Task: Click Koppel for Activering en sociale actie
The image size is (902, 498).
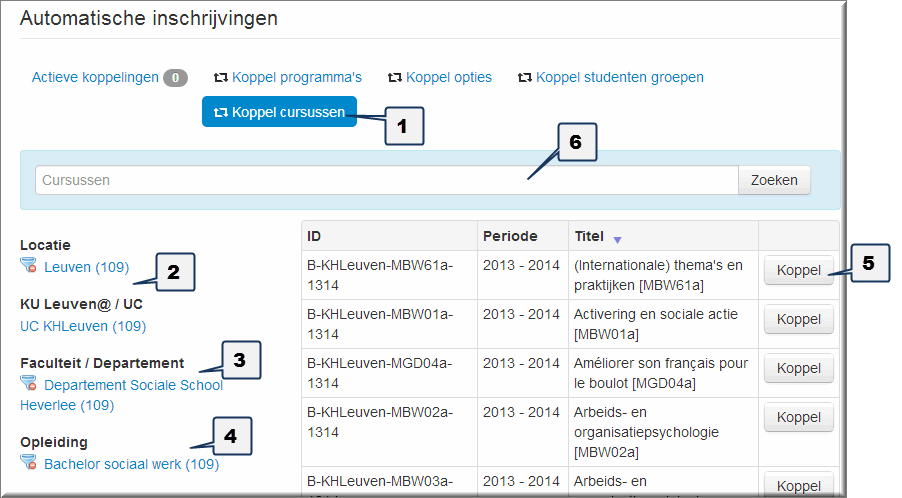Action: [798, 319]
